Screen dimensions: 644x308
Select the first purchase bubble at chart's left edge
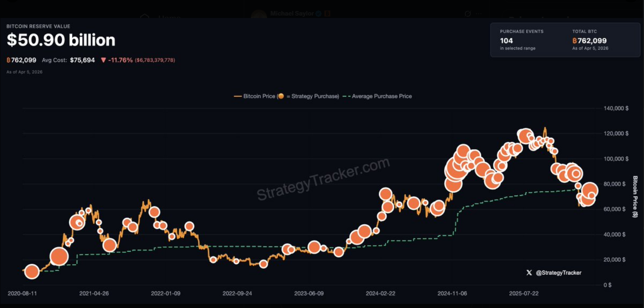(x=32, y=271)
